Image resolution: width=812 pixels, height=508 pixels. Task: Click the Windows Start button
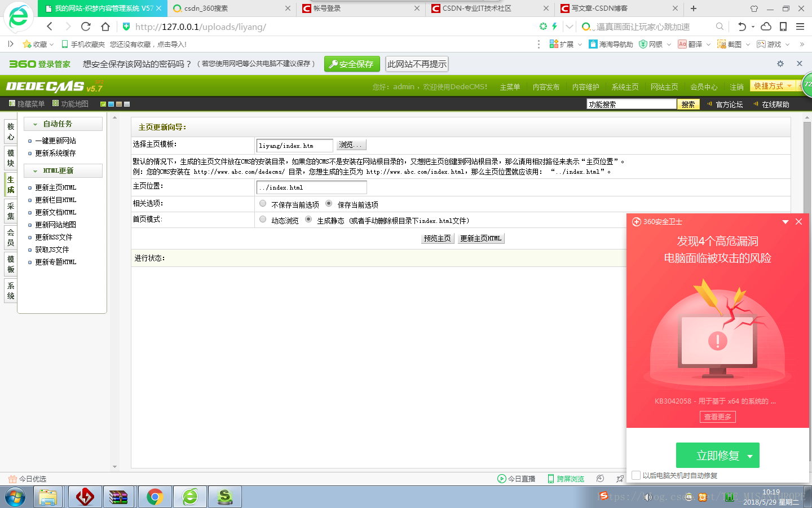(x=15, y=497)
